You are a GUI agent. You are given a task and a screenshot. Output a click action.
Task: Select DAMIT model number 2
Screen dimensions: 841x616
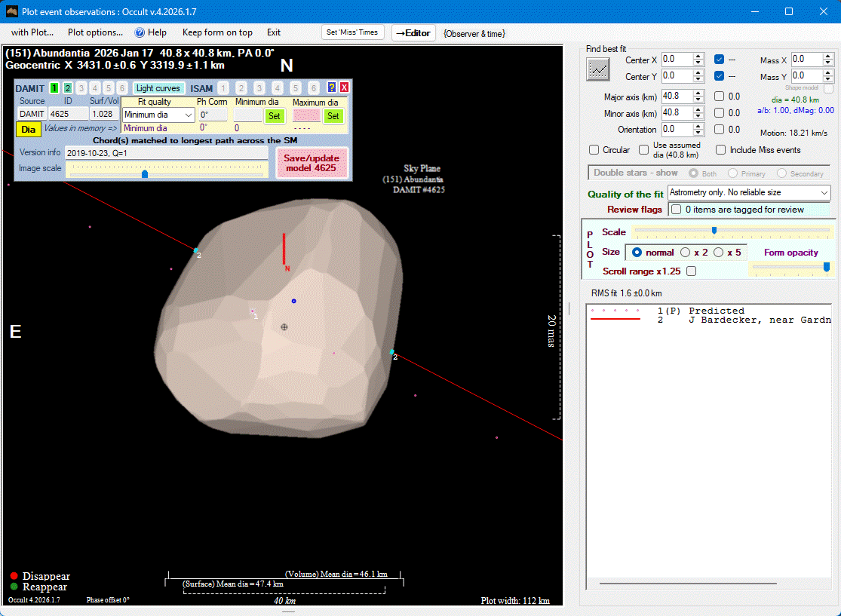68,88
